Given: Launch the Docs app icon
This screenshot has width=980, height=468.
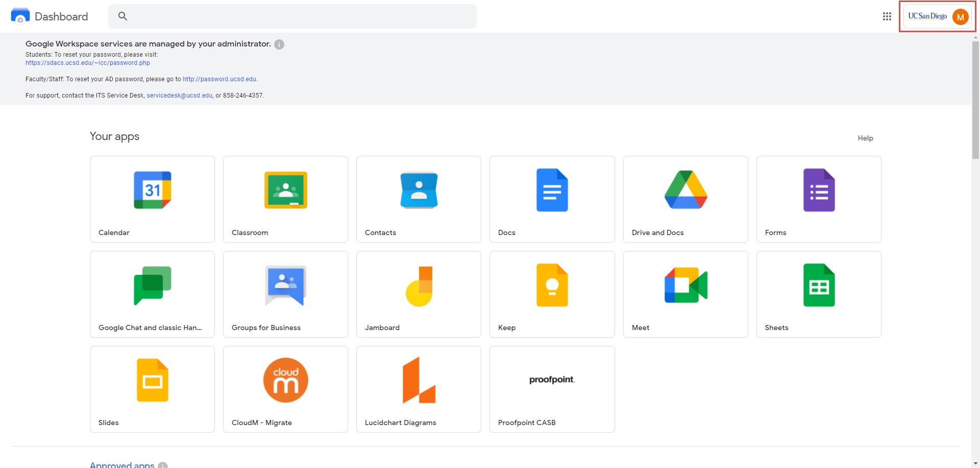Looking at the screenshot, I should click(552, 190).
